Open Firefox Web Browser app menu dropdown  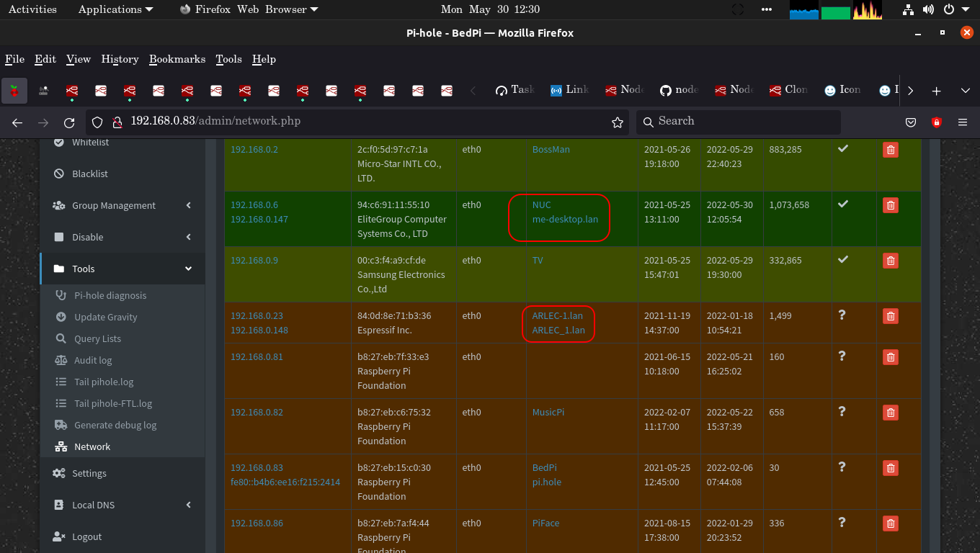(249, 9)
